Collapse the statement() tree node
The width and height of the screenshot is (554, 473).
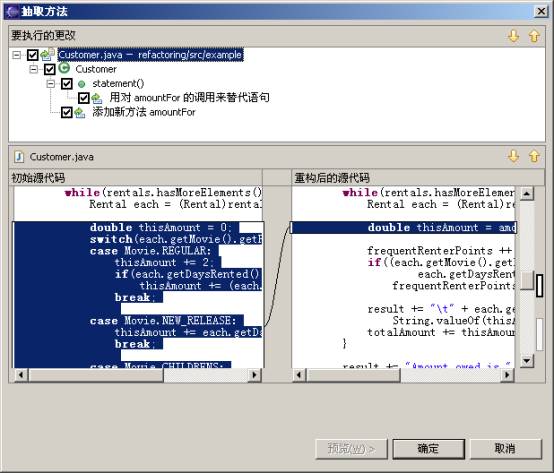(x=51, y=84)
